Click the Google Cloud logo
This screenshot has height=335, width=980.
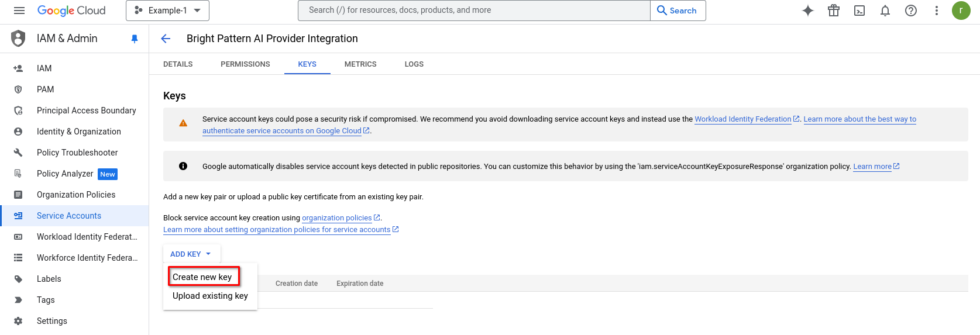pyautogui.click(x=71, y=11)
